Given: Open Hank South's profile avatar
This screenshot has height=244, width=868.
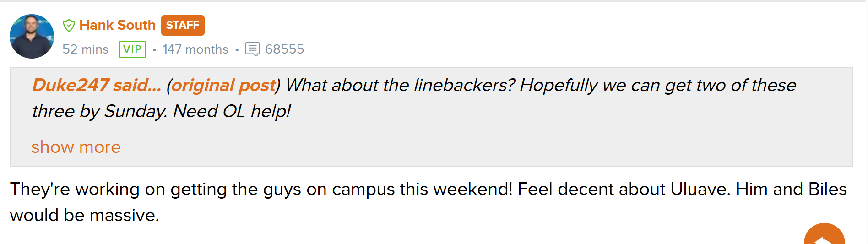Looking at the screenshot, I should 32,37.
